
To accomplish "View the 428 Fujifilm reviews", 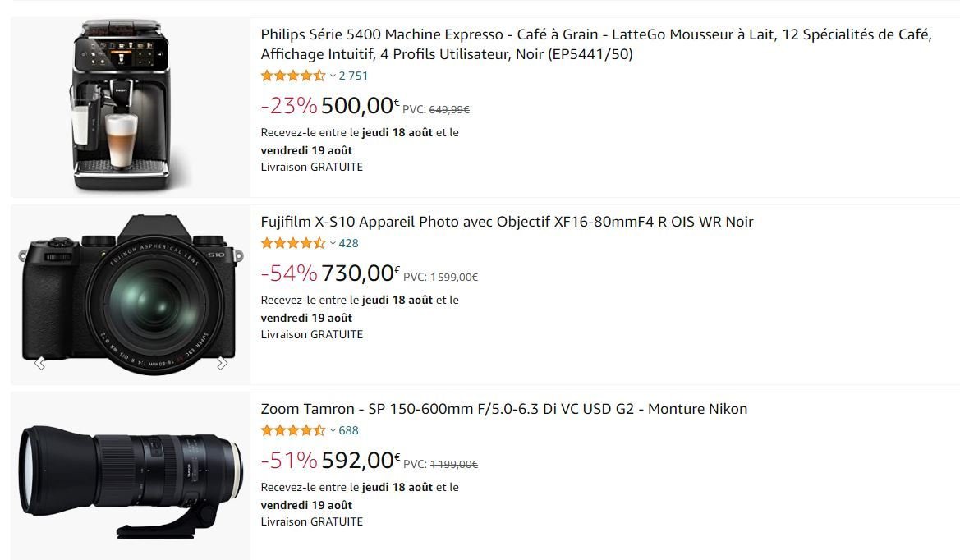I will coord(348,243).
